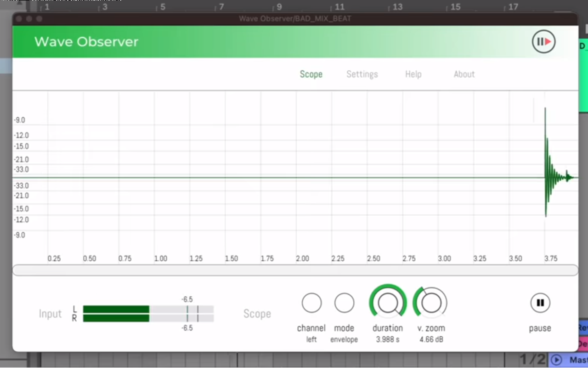Close the Wave Observer plugin window
588x368 pixels.
[19, 19]
